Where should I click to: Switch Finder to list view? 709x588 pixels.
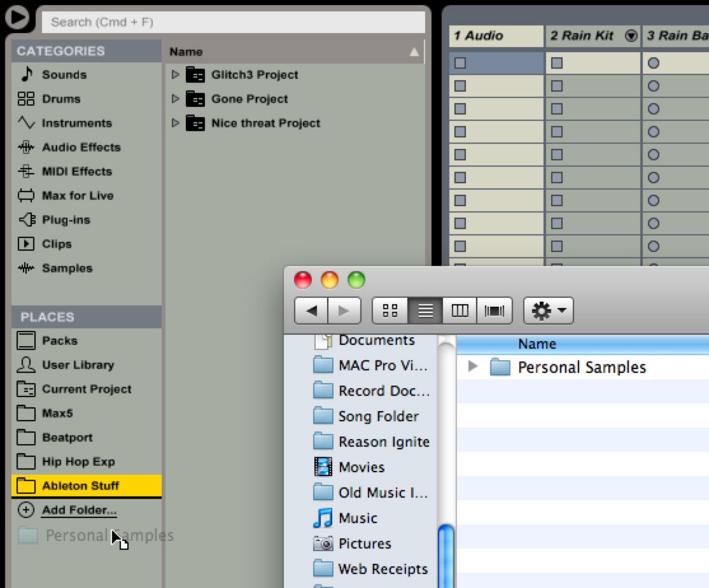point(425,311)
